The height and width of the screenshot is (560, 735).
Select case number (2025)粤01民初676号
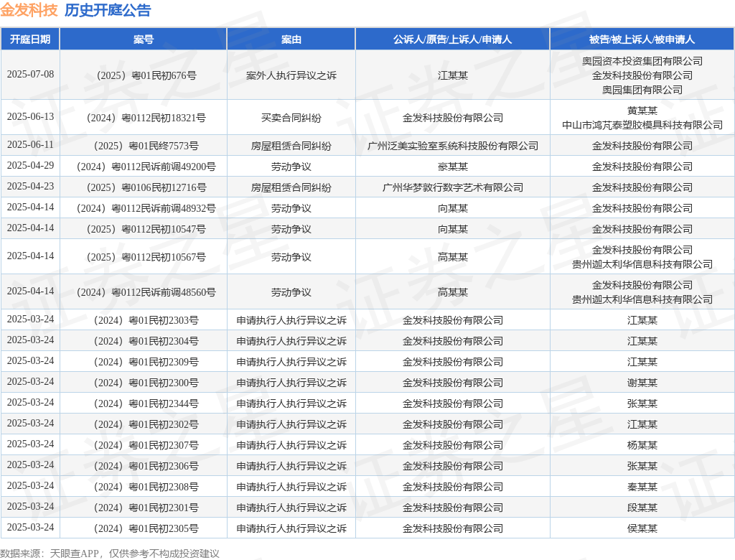click(x=146, y=75)
